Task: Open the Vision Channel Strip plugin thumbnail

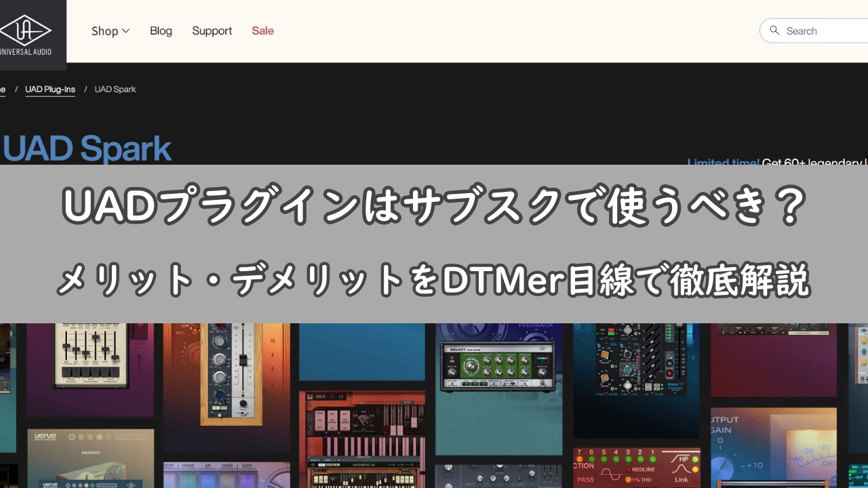Action: pyautogui.click(x=636, y=366)
